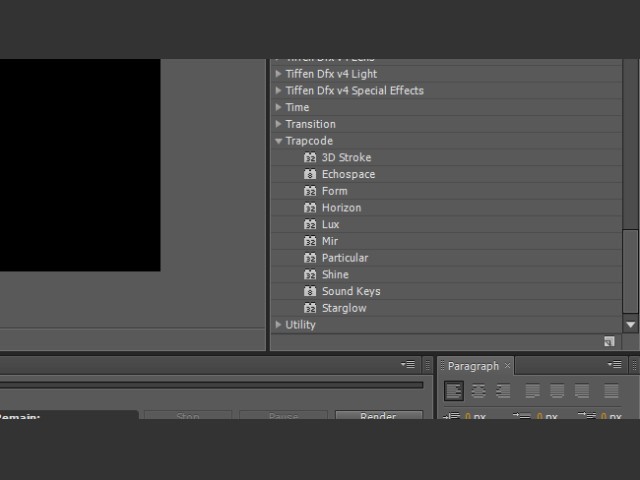Click the Particular effect icon

[x=310, y=258]
